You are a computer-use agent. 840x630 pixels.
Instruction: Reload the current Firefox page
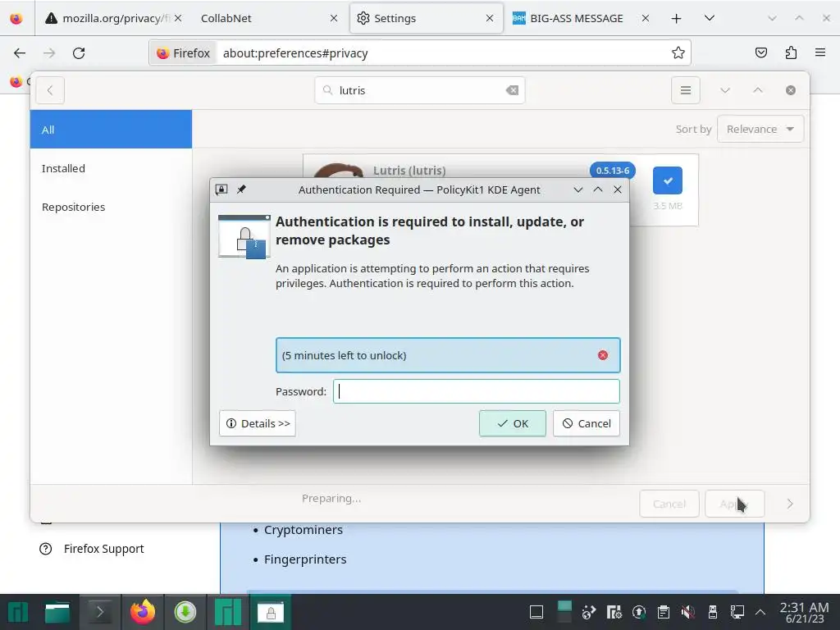79,53
